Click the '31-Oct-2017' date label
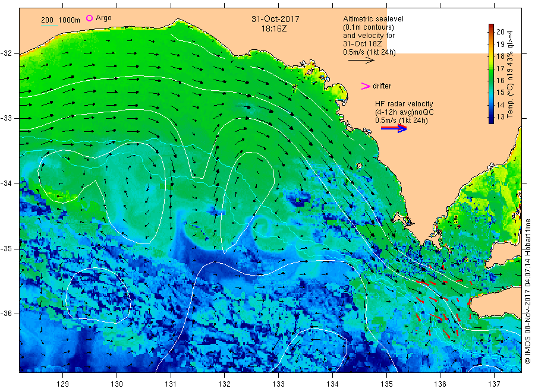 pyautogui.click(x=275, y=19)
